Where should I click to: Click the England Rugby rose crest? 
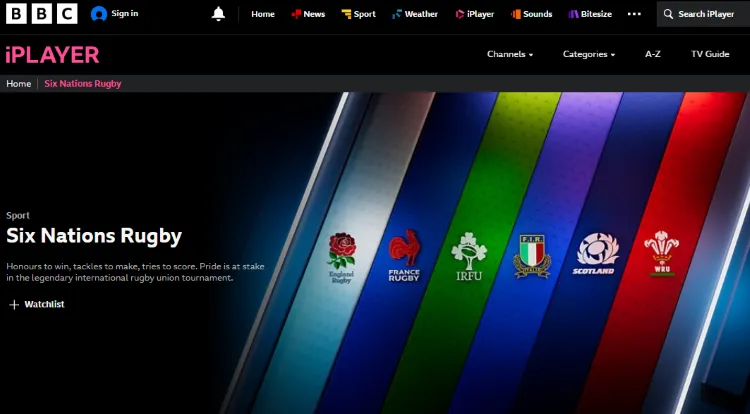341,257
